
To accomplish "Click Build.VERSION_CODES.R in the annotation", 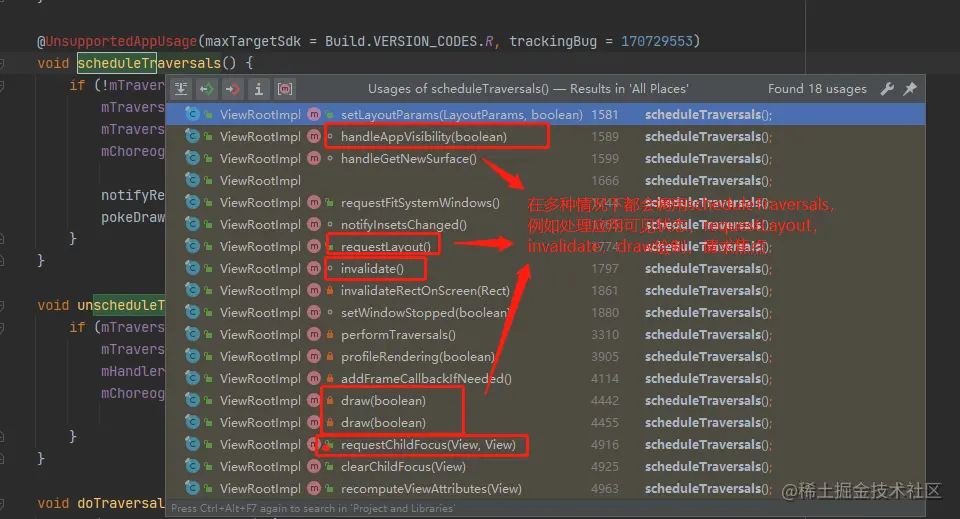I will click(x=410, y=41).
